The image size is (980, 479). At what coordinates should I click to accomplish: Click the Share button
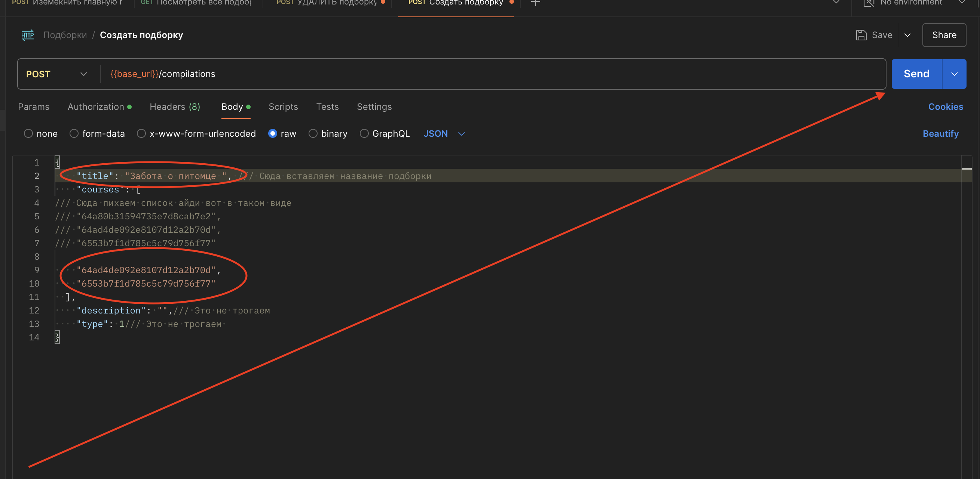[944, 35]
